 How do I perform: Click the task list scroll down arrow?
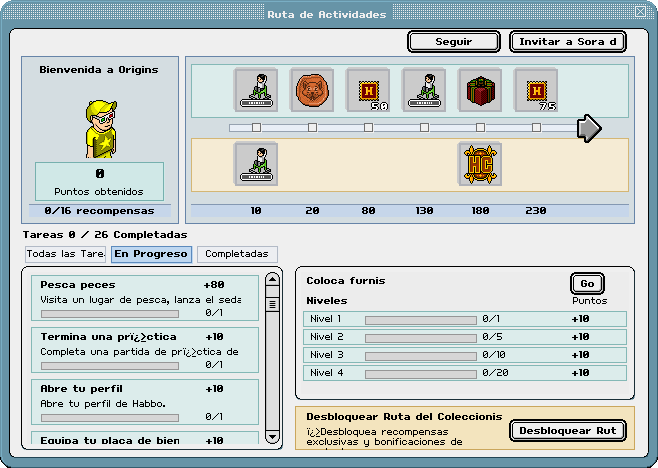pyautogui.click(x=272, y=437)
